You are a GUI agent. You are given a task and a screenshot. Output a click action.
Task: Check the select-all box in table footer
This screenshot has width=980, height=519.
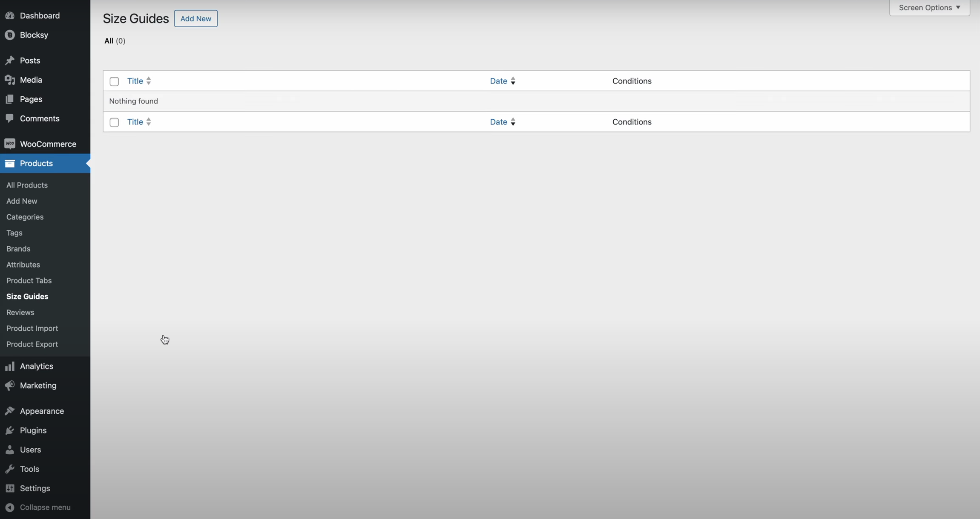[114, 122]
